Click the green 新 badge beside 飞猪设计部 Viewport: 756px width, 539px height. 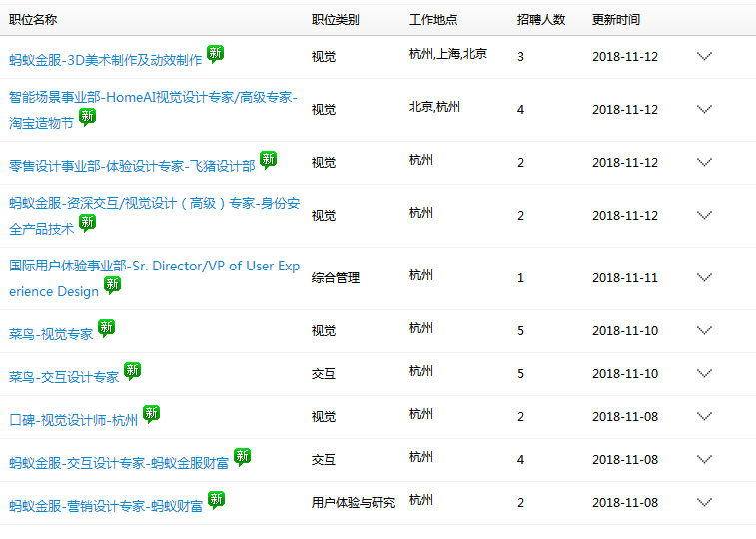coord(268,160)
